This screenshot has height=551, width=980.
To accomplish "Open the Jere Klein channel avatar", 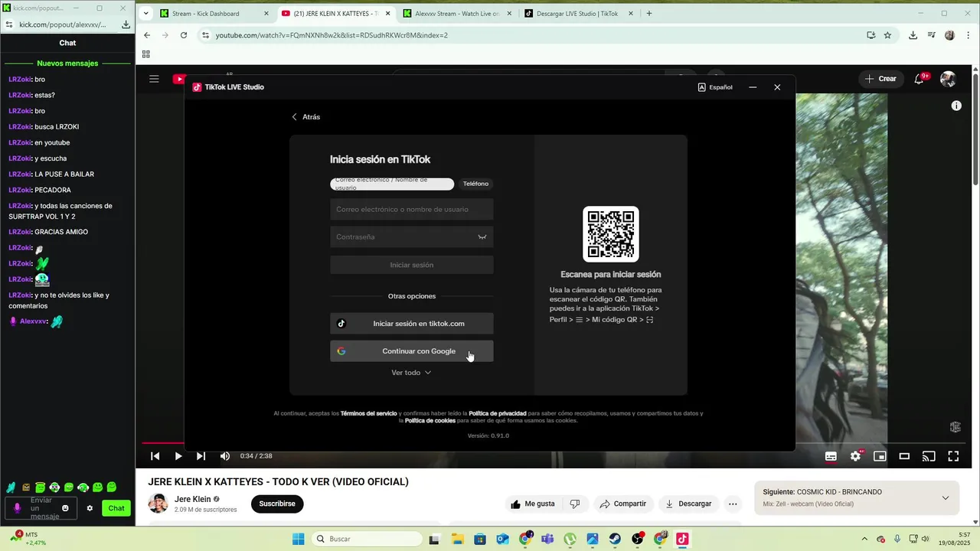I will tap(158, 504).
